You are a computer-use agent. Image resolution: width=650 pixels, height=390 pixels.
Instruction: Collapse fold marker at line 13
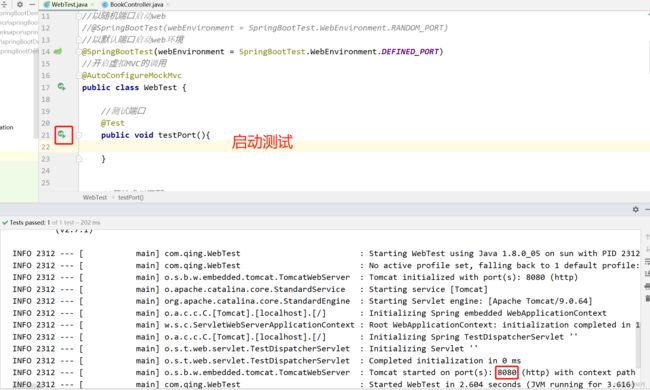tap(78, 40)
